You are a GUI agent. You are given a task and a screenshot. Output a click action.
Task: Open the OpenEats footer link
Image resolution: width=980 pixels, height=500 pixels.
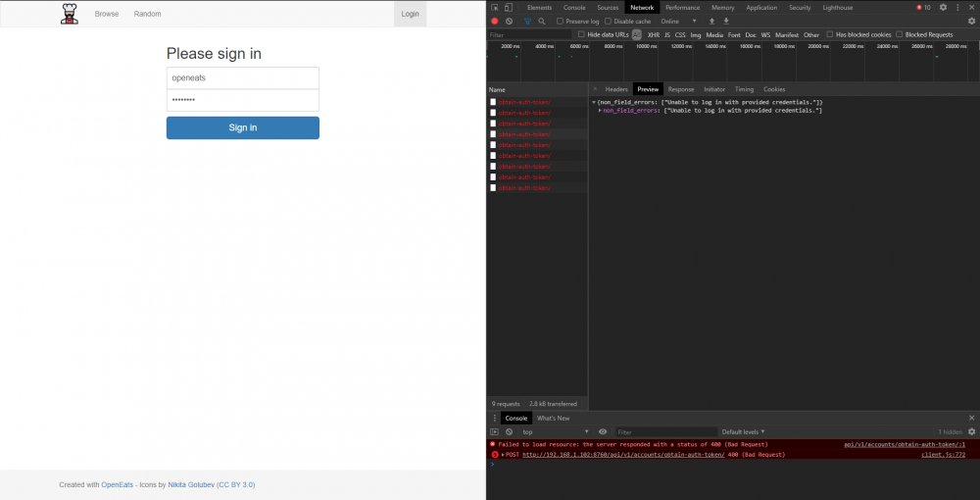(117, 484)
